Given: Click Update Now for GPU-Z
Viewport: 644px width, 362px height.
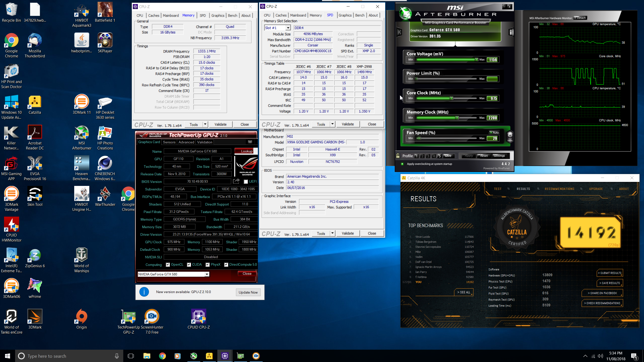Looking at the screenshot, I should (x=248, y=292).
